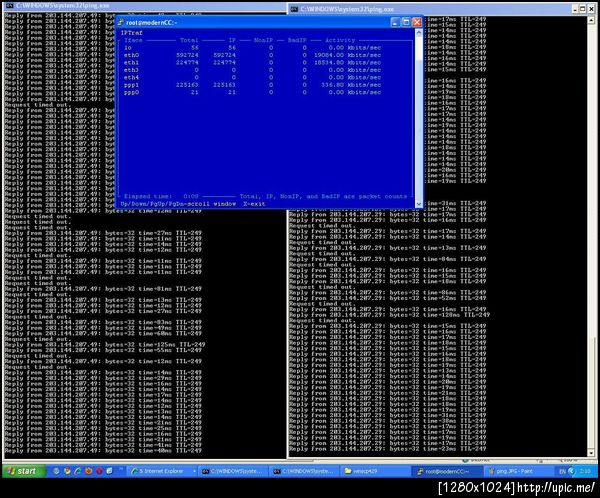
Task: Select the eth4 interface row in IPTraf
Action: click(x=253, y=77)
